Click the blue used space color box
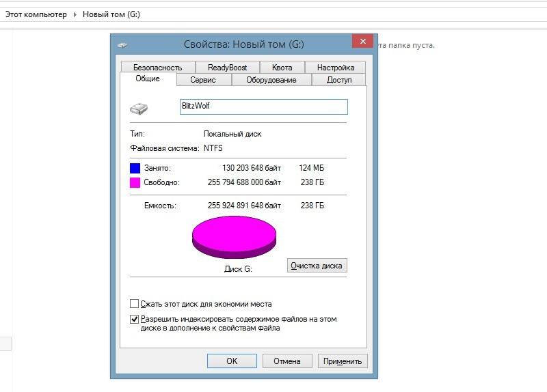Image resolution: width=547 pixels, height=392 pixels. [135, 168]
